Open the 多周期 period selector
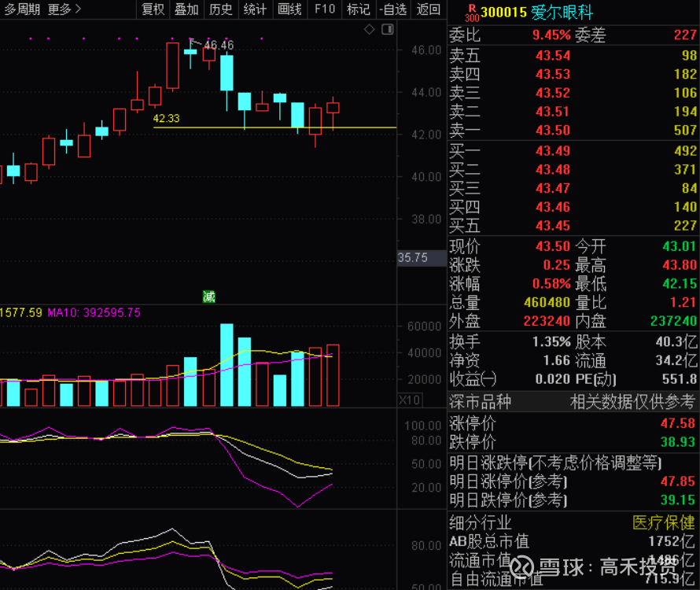The height and width of the screenshot is (590, 700). [x=22, y=10]
